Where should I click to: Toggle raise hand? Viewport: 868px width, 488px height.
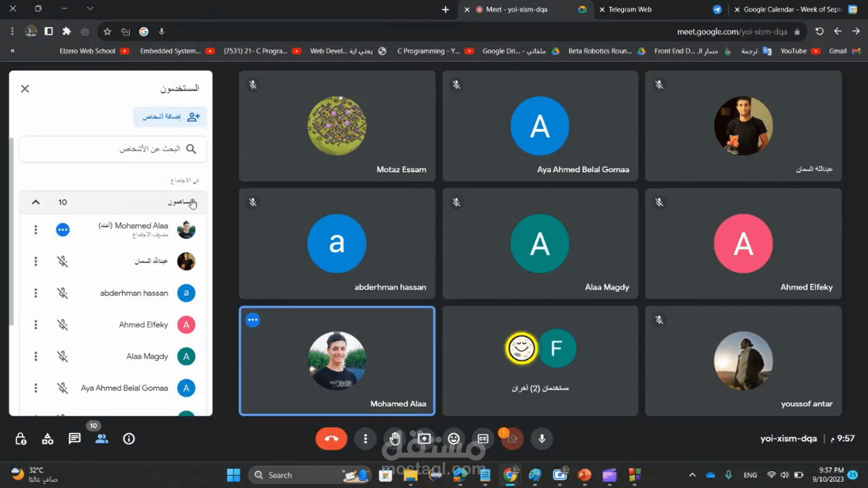point(395,439)
